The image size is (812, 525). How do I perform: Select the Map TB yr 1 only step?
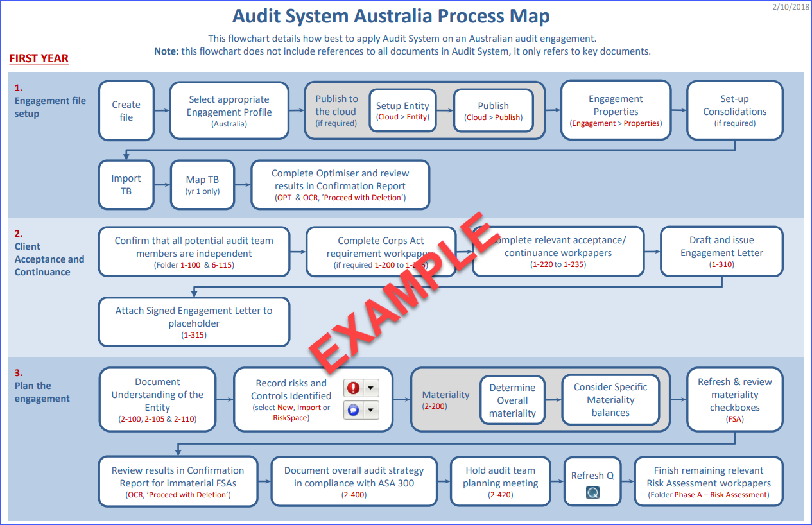coord(202,184)
